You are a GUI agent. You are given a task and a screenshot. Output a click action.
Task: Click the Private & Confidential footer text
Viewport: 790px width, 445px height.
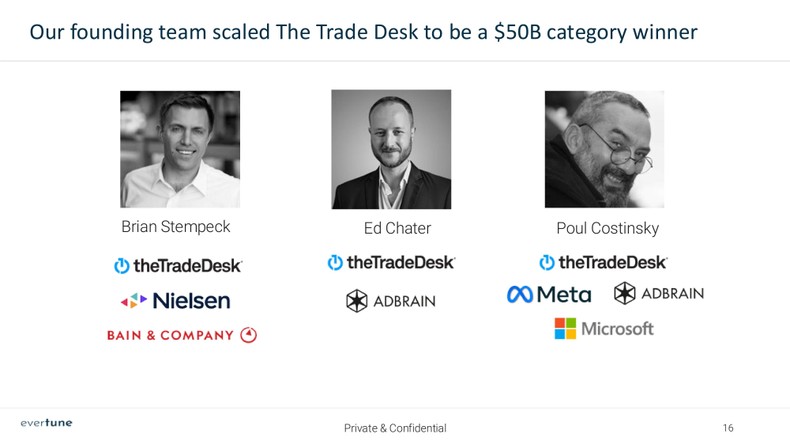click(x=395, y=428)
